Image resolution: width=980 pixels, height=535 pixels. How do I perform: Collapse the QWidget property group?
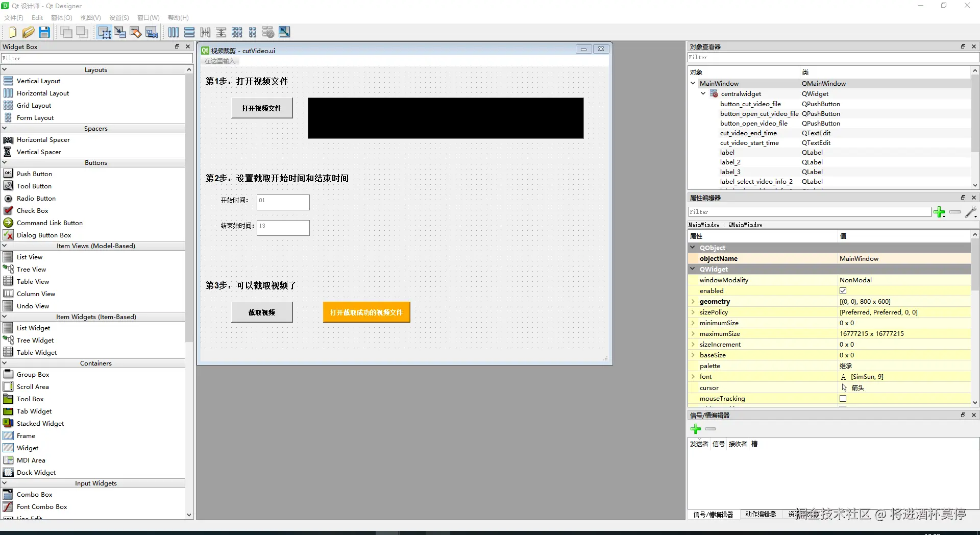[x=693, y=269]
